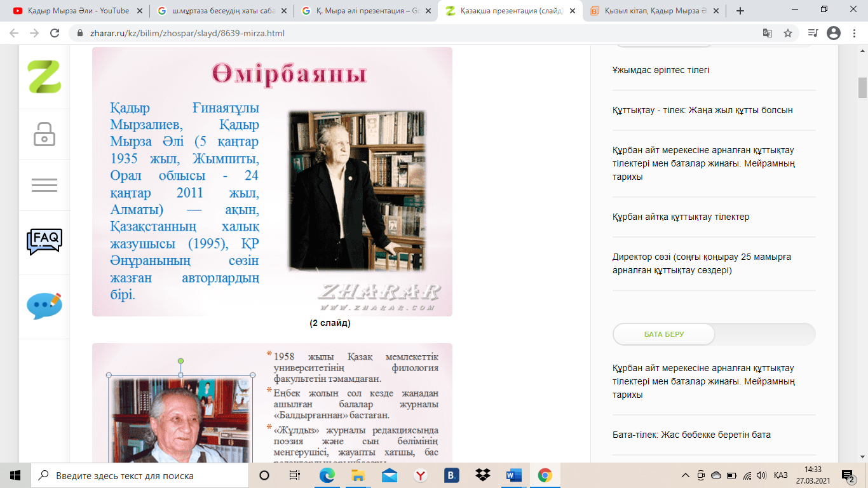Open the media control playlist icon
The width and height of the screenshot is (868, 488).
pos(813,33)
